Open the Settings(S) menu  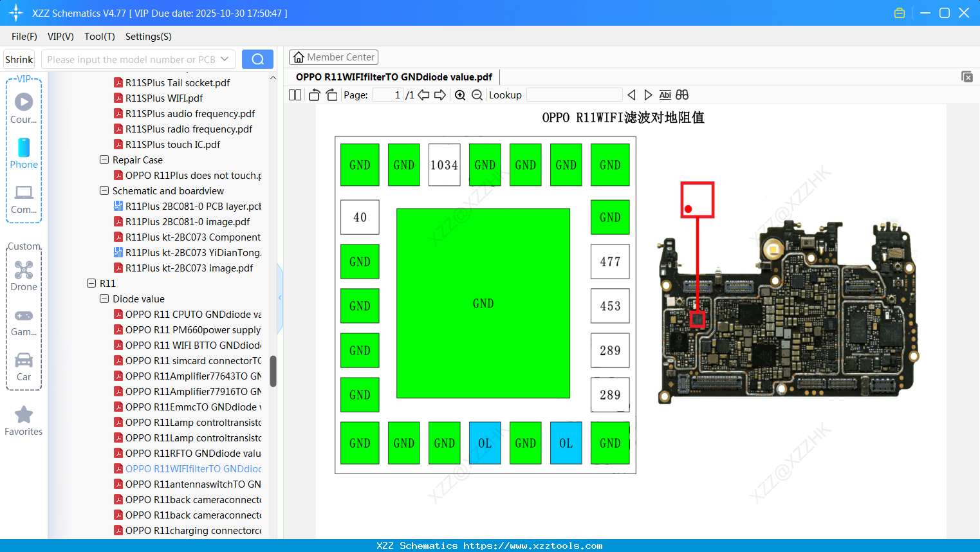tap(149, 37)
